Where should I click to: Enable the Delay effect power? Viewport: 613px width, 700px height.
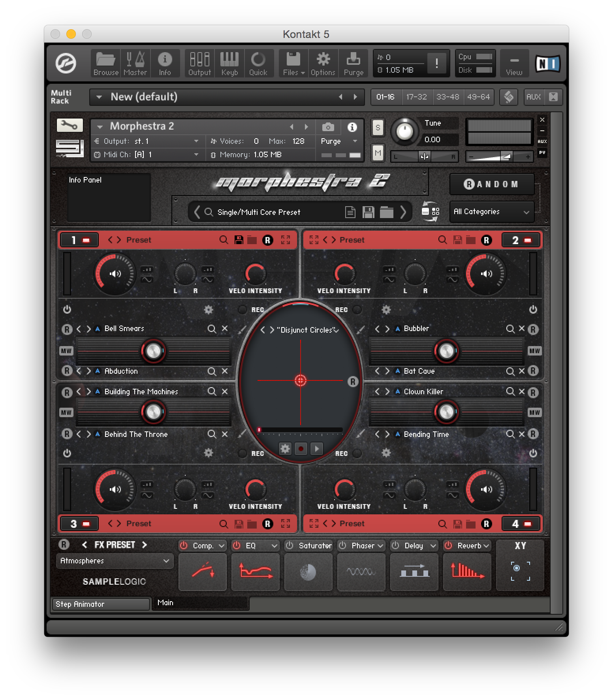(x=395, y=546)
